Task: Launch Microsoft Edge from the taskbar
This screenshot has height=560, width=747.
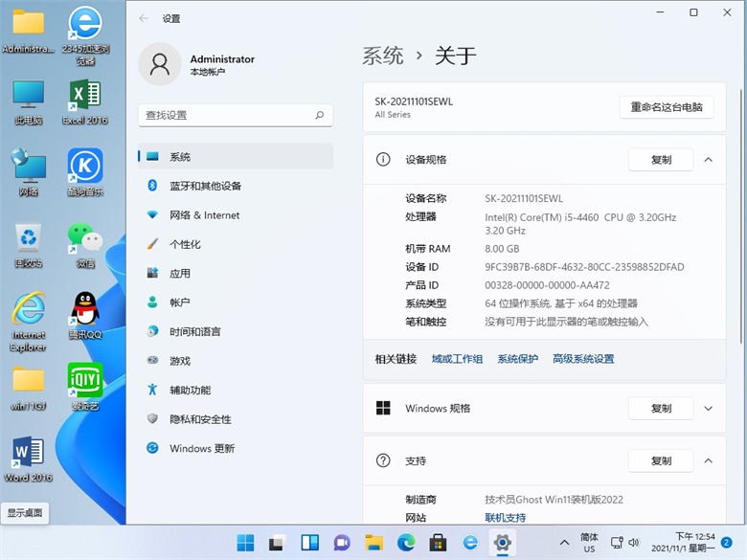Action: coord(405,543)
